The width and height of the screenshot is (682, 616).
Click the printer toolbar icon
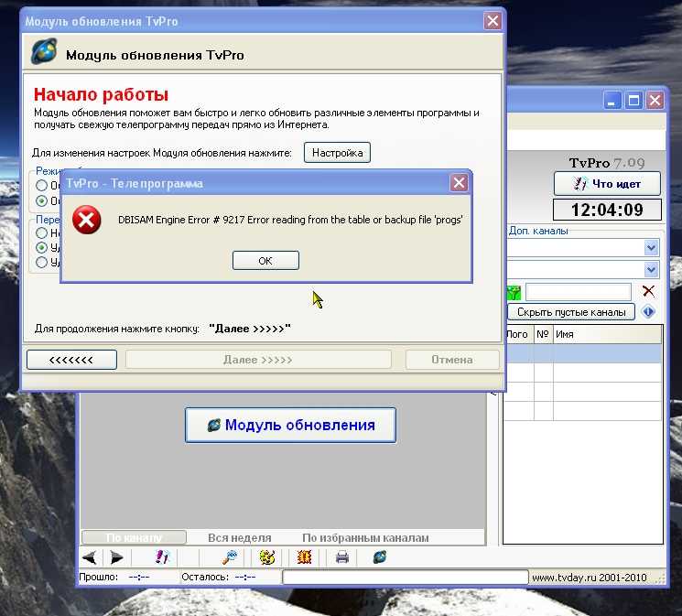[342, 557]
